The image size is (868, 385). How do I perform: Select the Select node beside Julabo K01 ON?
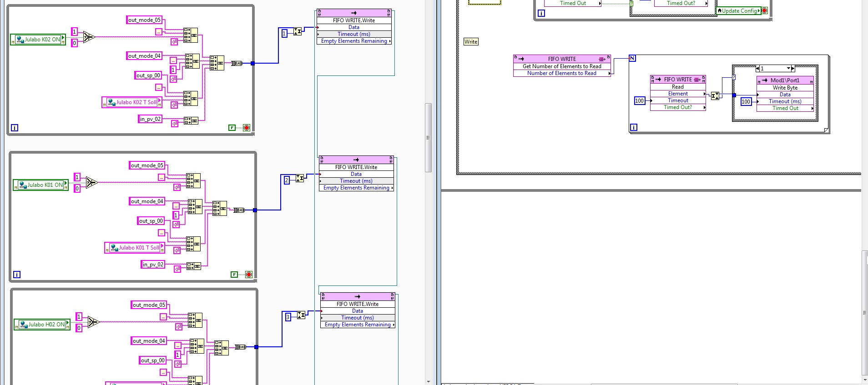[91, 182]
